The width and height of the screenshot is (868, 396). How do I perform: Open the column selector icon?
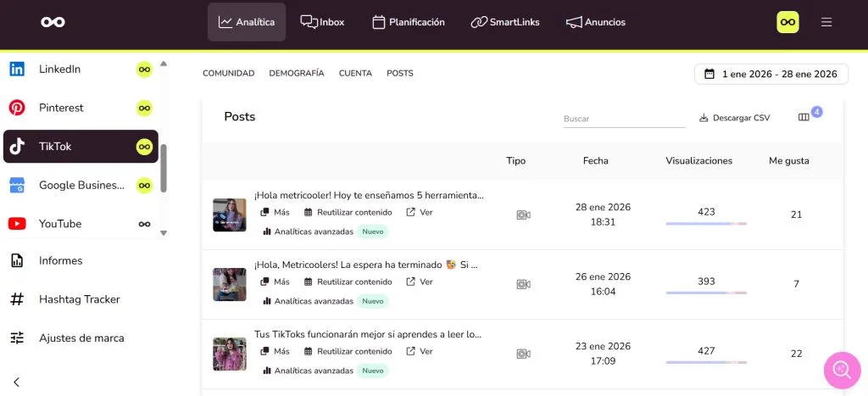coord(804,117)
